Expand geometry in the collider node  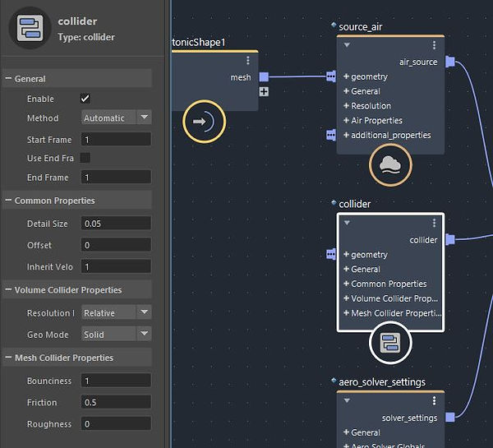tap(346, 254)
